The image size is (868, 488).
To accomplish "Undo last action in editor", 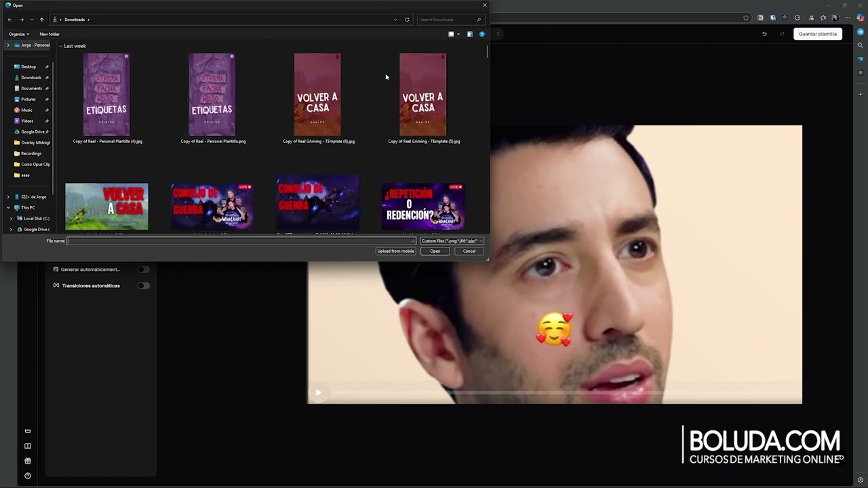I will click(x=764, y=34).
